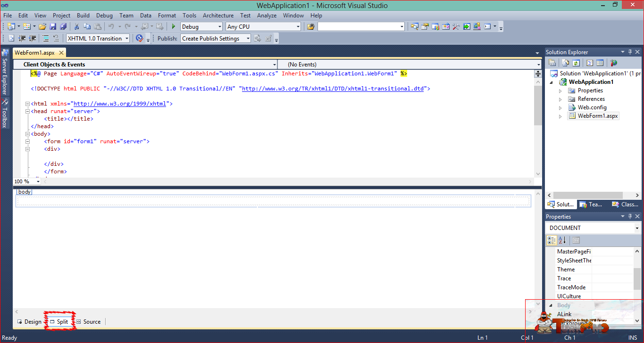
Task: Toggle Categorized view in Properties panel
Action: pyautogui.click(x=552, y=240)
